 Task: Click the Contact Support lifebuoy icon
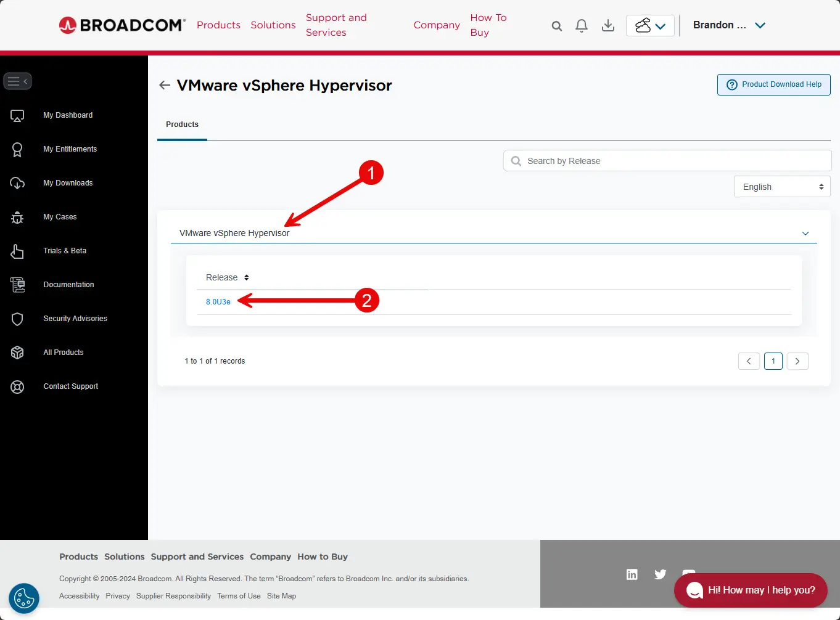17,386
